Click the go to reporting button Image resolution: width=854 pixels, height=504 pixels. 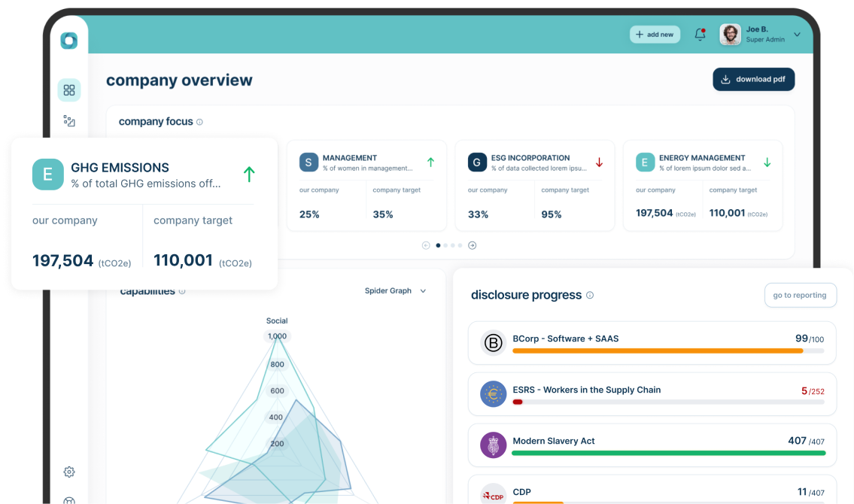pyautogui.click(x=800, y=295)
